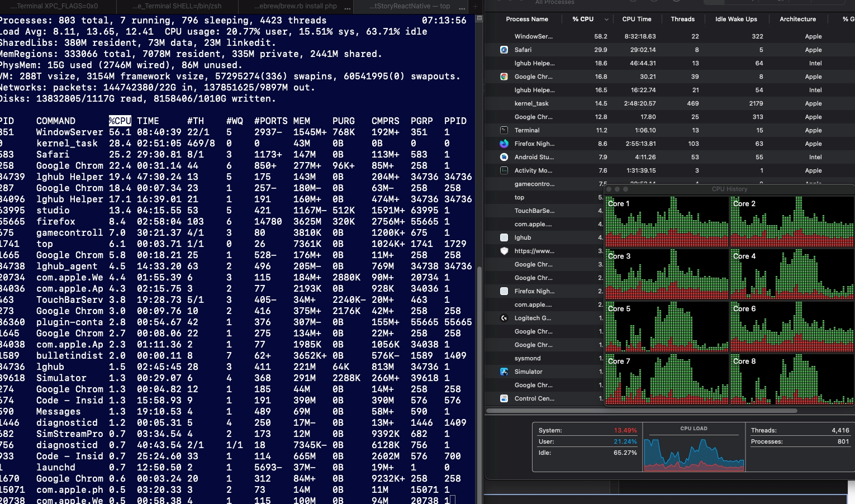Screen dimensions: 855x504
Task: Click the shield icon beside https://www process
Action: (x=504, y=251)
